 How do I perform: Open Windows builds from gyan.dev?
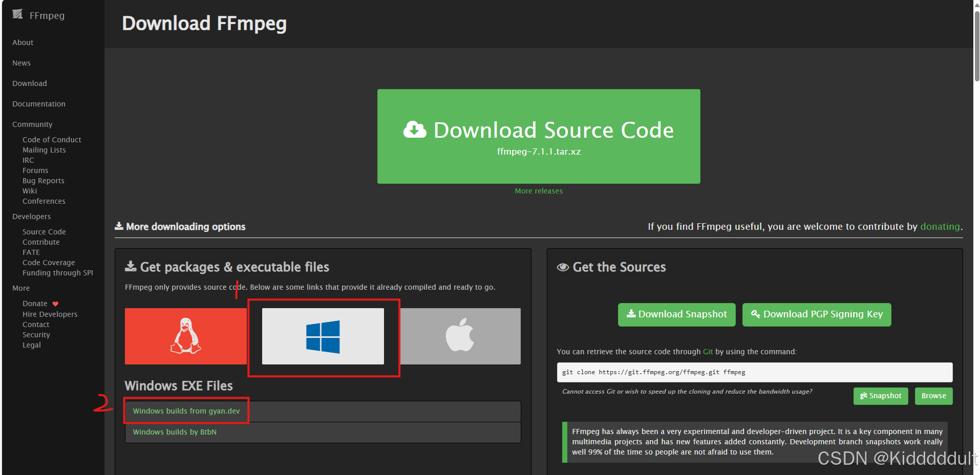[186, 411]
